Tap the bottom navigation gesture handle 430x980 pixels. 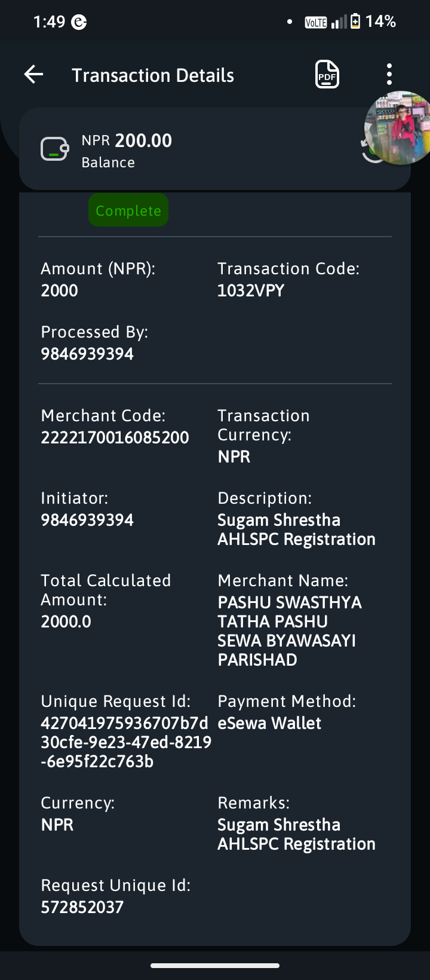click(x=215, y=965)
